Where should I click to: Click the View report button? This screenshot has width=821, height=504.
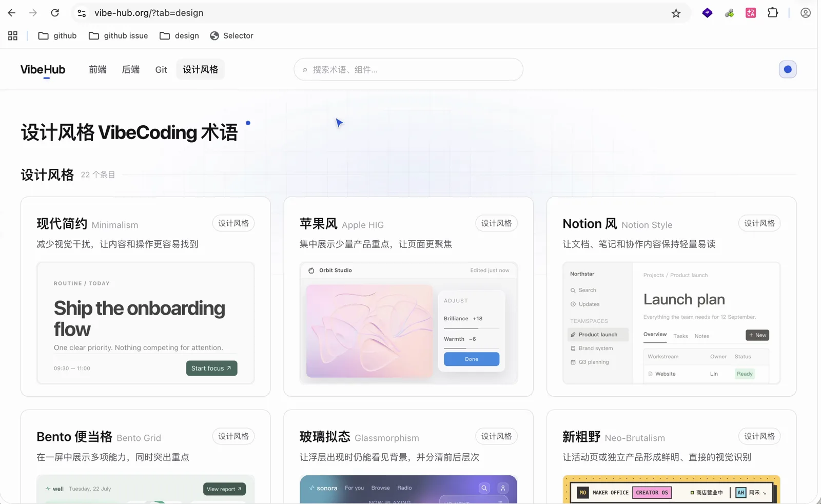[x=224, y=489]
